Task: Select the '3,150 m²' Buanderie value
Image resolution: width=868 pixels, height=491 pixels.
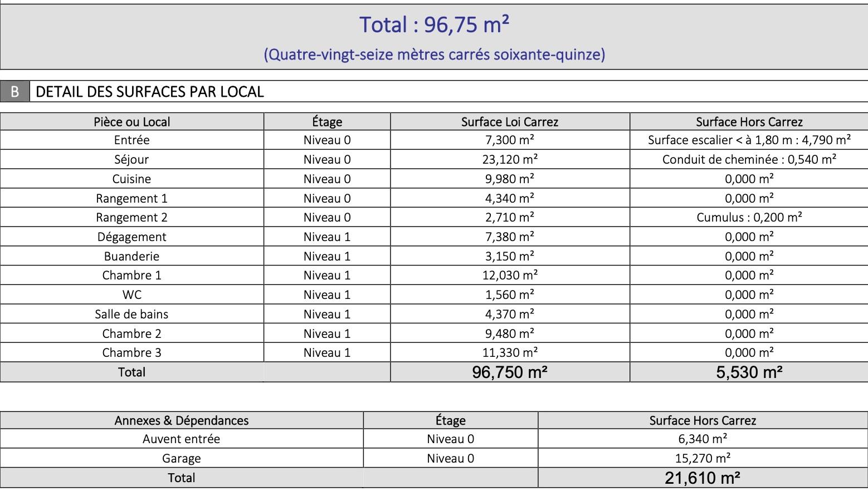Action: click(x=510, y=257)
